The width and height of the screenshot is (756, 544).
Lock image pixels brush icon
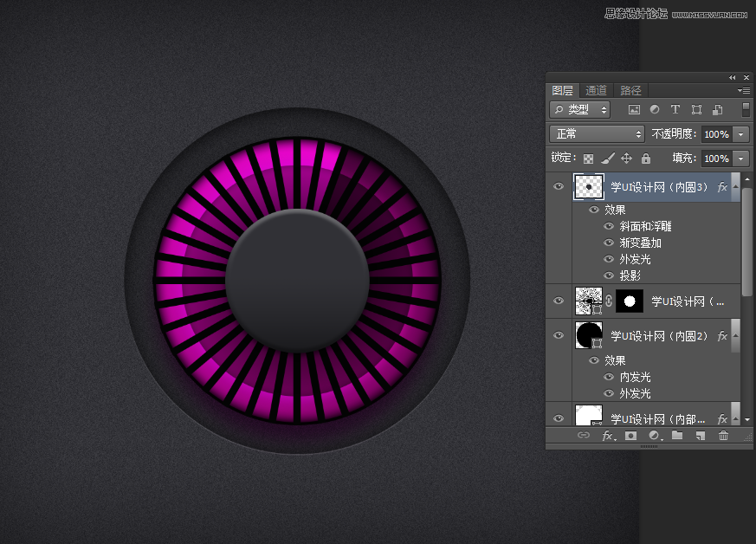point(608,159)
